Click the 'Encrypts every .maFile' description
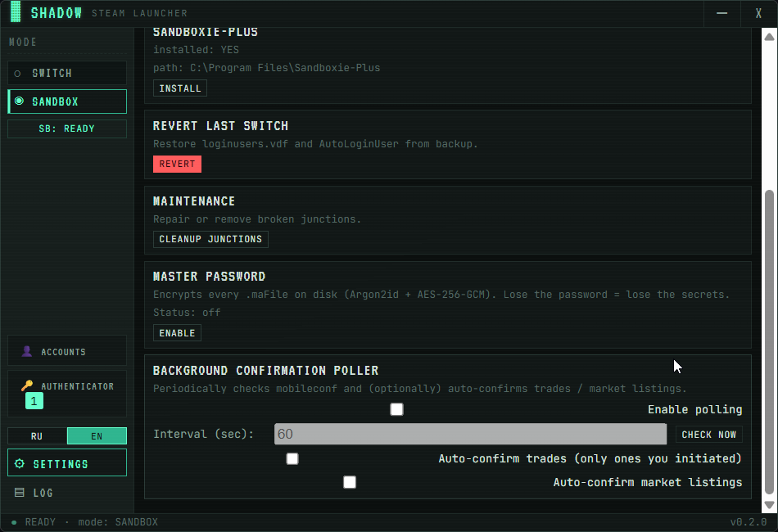This screenshot has width=778, height=532. point(441,295)
